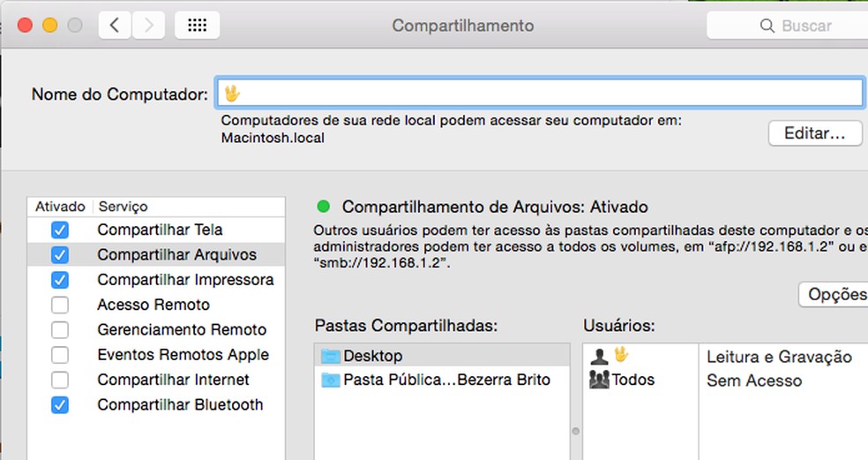The width and height of the screenshot is (868, 460).
Task: Click the Todos group users icon
Action: coord(599,380)
